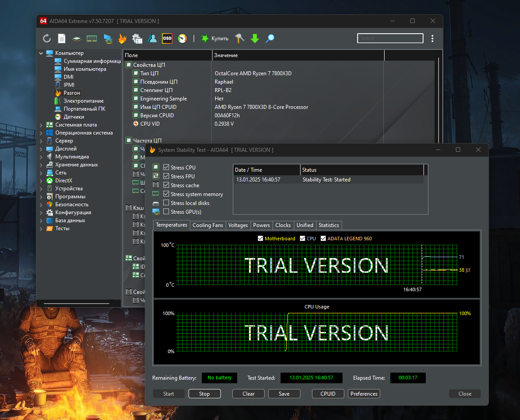Expand the Дисплей tree node
The image size is (520, 420).
point(41,149)
